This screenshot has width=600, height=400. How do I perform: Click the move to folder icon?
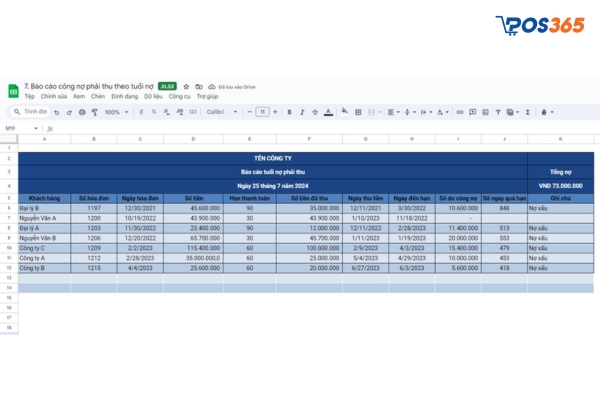tap(199, 87)
